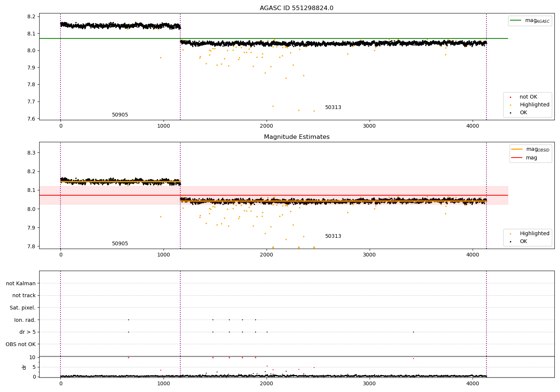Click 2000 x-tick under AGASC ID plot
Screen dimensions: 560x392
point(267,126)
